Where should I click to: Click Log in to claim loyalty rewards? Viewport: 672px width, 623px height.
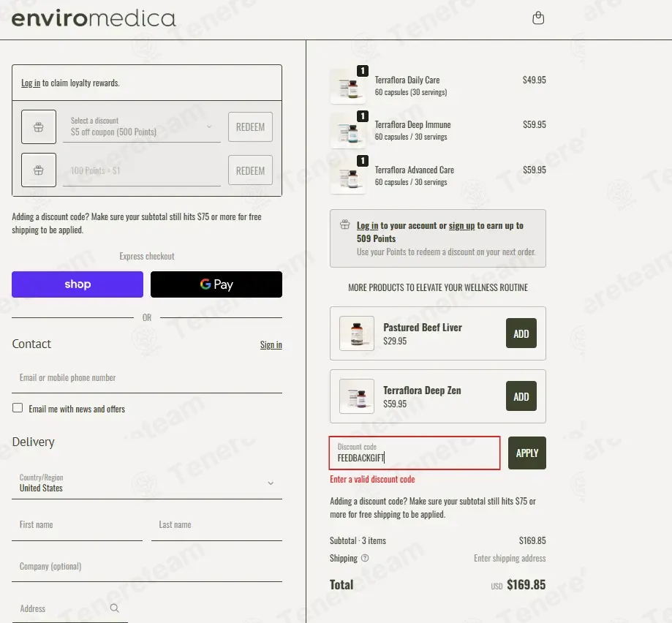coord(31,83)
